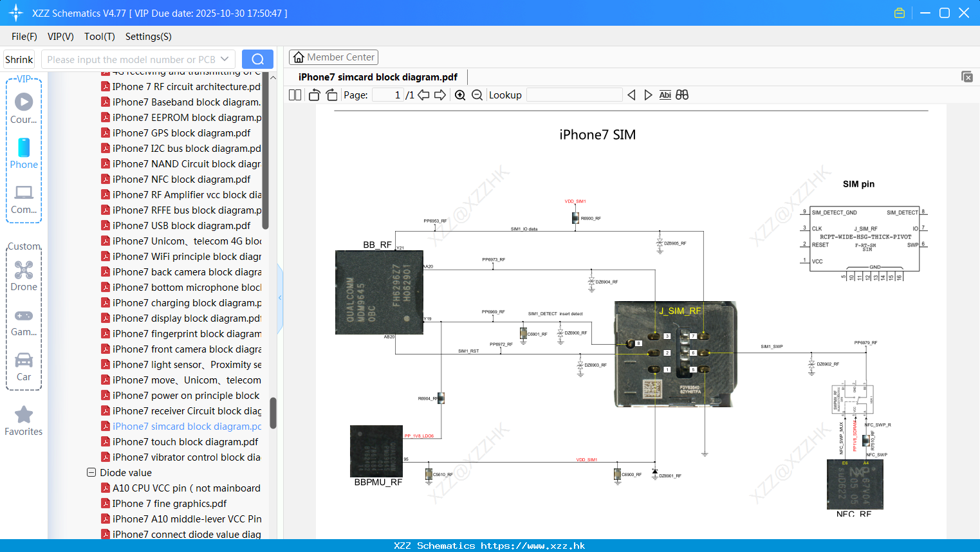Open iPhone7 NFC block diagram.pdf

click(x=176, y=179)
